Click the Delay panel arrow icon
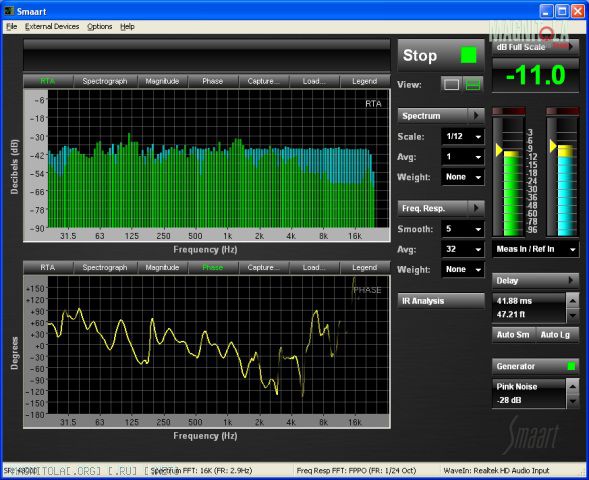The height and width of the screenshot is (480, 589). pyautogui.click(x=571, y=281)
